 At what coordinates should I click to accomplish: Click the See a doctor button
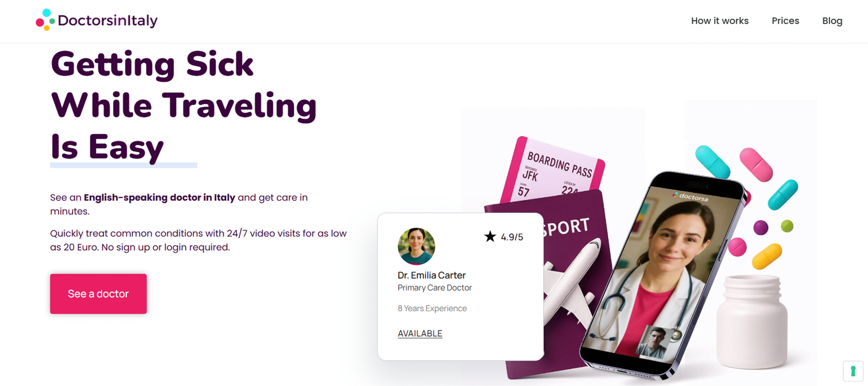(x=98, y=294)
